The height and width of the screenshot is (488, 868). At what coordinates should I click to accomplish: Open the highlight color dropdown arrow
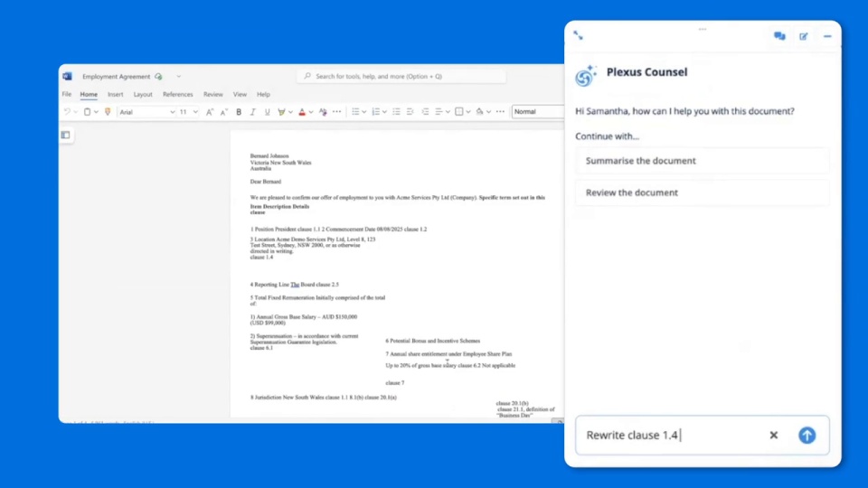(x=290, y=112)
